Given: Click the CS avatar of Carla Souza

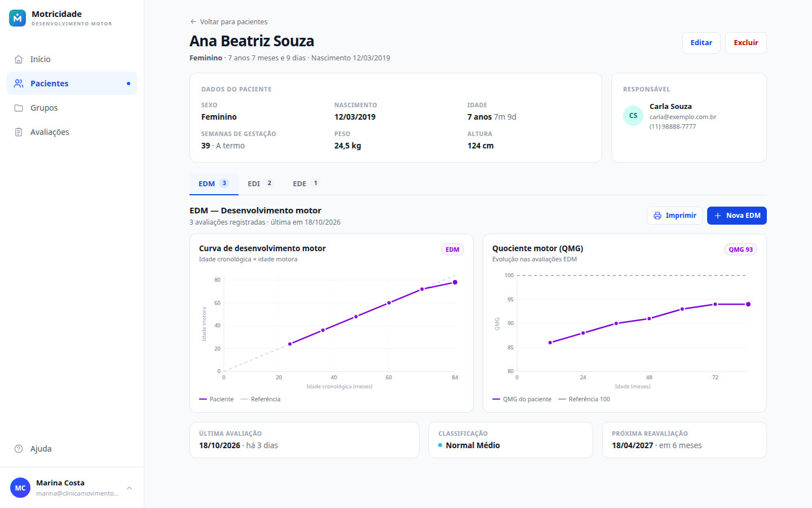Looking at the screenshot, I should click(x=633, y=116).
